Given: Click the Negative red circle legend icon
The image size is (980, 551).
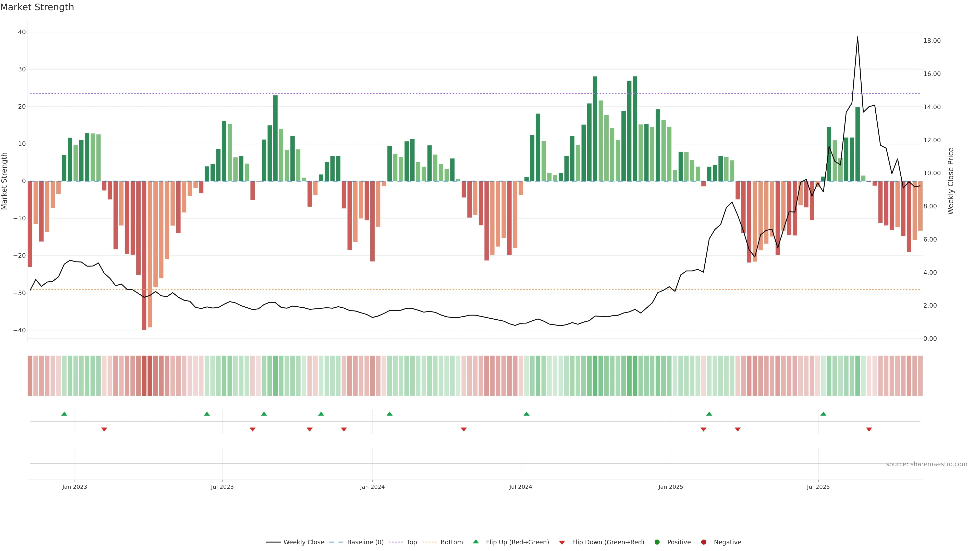Looking at the screenshot, I should [x=703, y=542].
